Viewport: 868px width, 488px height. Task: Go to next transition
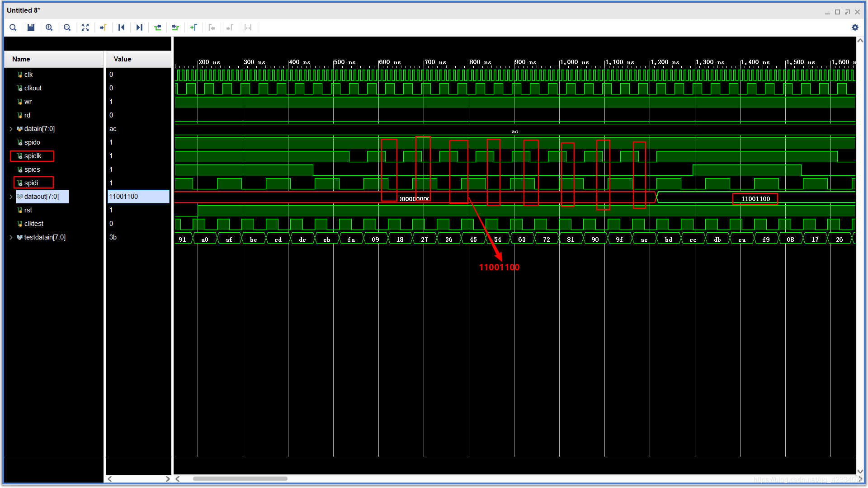pyautogui.click(x=175, y=28)
